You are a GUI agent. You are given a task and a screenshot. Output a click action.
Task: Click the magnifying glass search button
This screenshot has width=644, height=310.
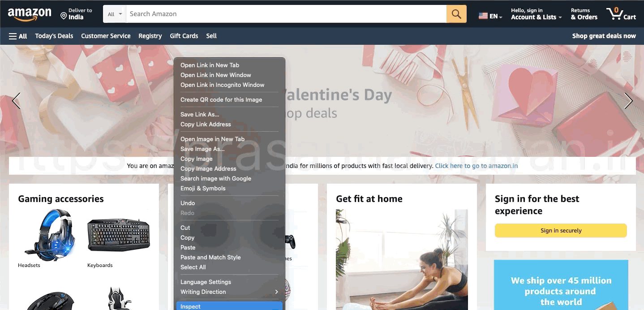(456, 14)
